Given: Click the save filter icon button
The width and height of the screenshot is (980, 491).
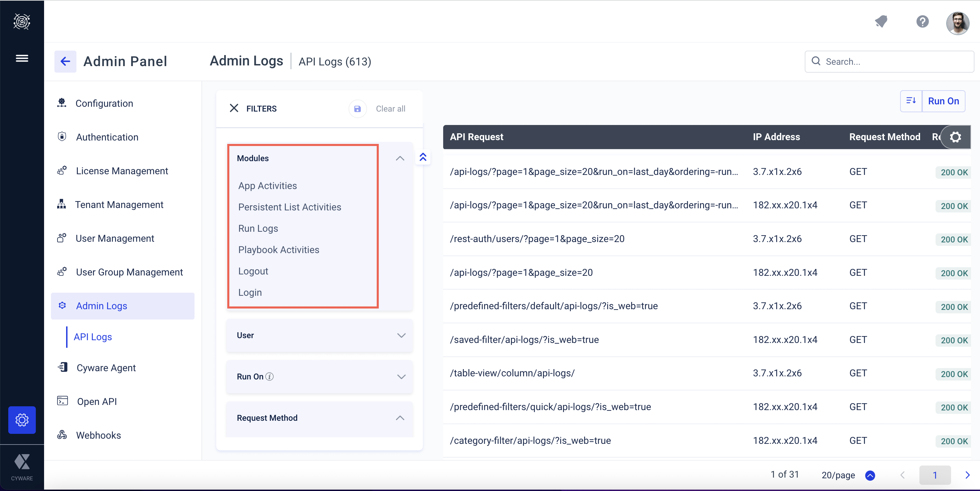Looking at the screenshot, I should 357,108.
